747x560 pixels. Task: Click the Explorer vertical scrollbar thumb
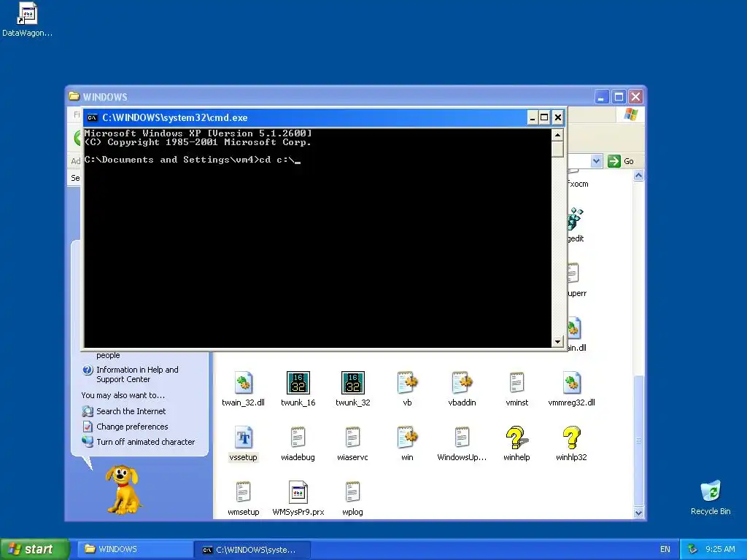(638, 441)
